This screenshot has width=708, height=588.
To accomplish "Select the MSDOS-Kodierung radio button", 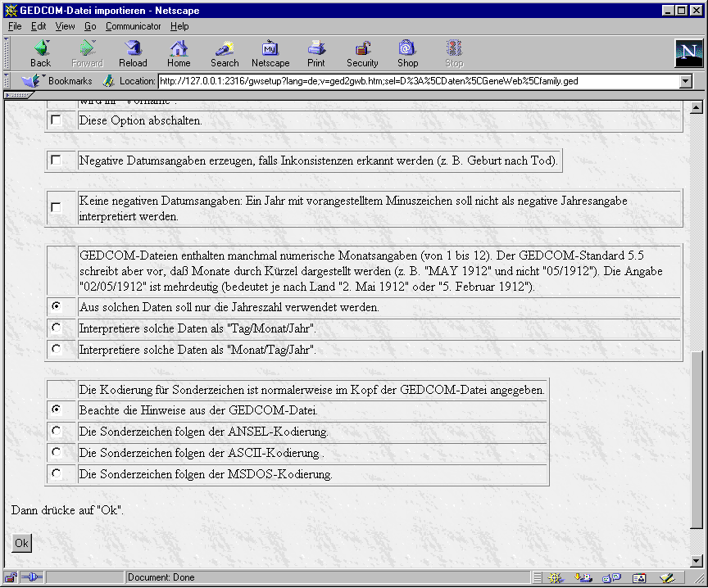I will tap(56, 473).
